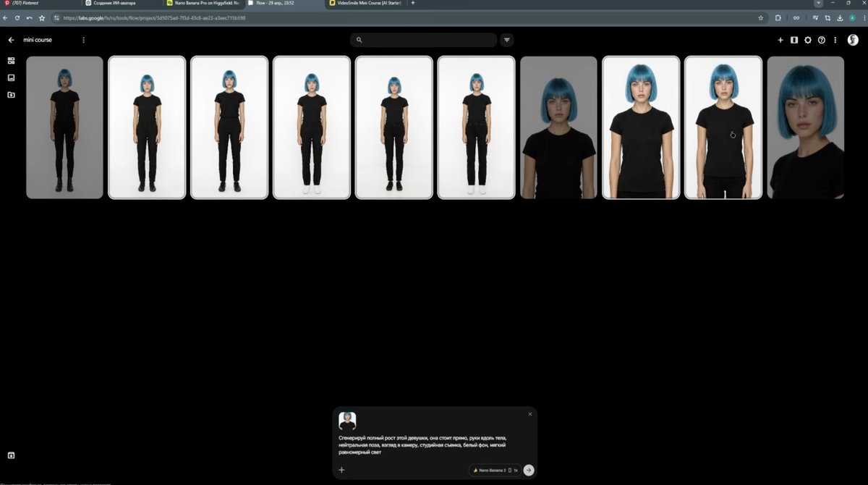Screen dimensions: 868x485
Task: Switch to the VideoSmile Mini Course tab
Action: click(367, 3)
